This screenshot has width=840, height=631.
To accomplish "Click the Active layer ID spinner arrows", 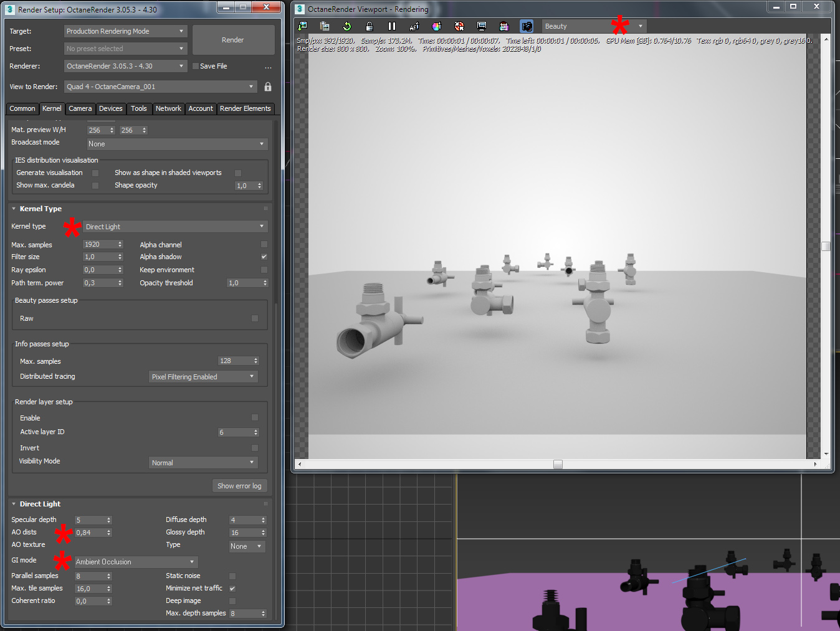I will click(x=255, y=432).
